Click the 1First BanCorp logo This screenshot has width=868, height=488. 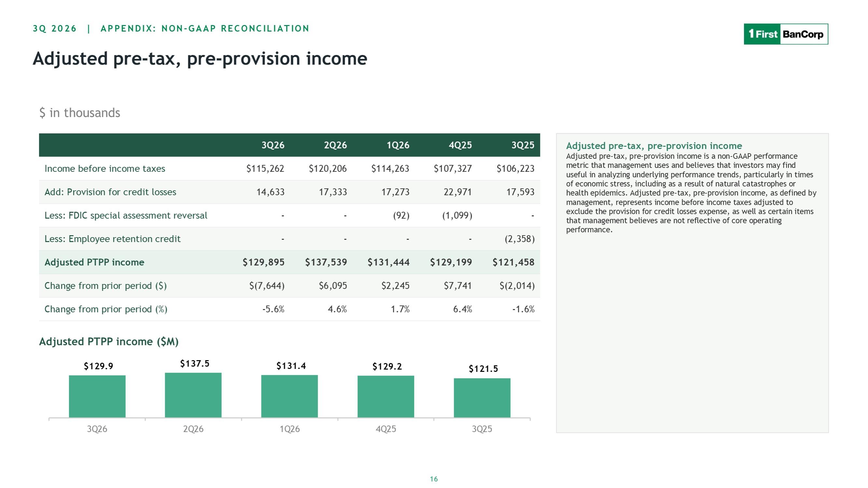786,34
